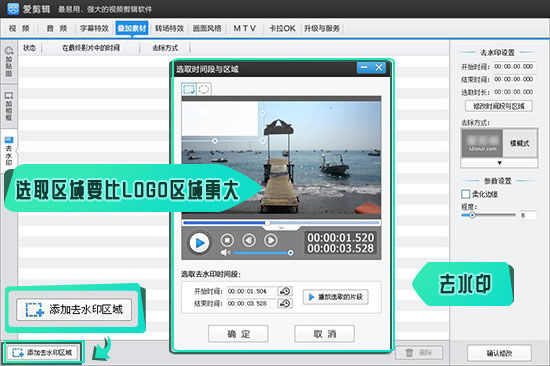Select the 叠加素材 tab
The image size is (550, 366).
click(x=132, y=28)
